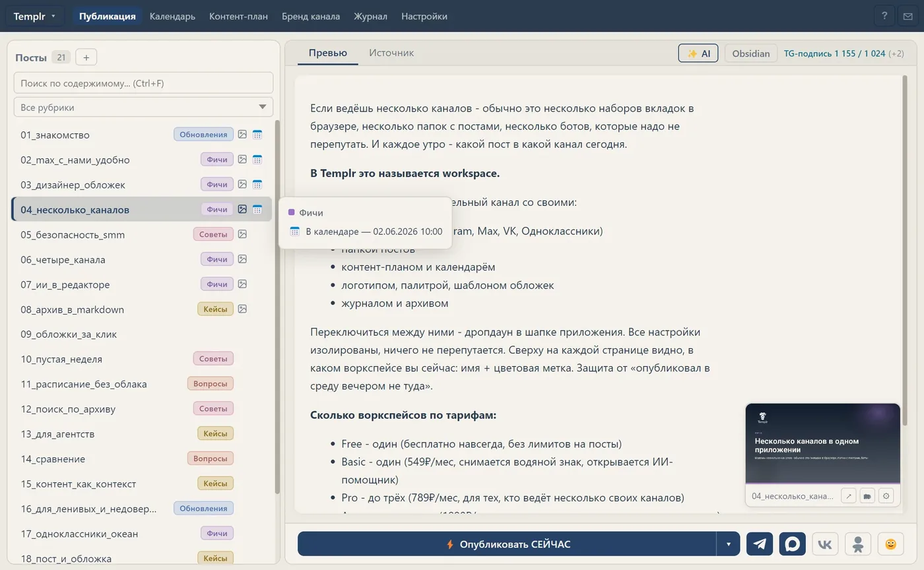
Task: Click the AI button
Action: point(698,53)
